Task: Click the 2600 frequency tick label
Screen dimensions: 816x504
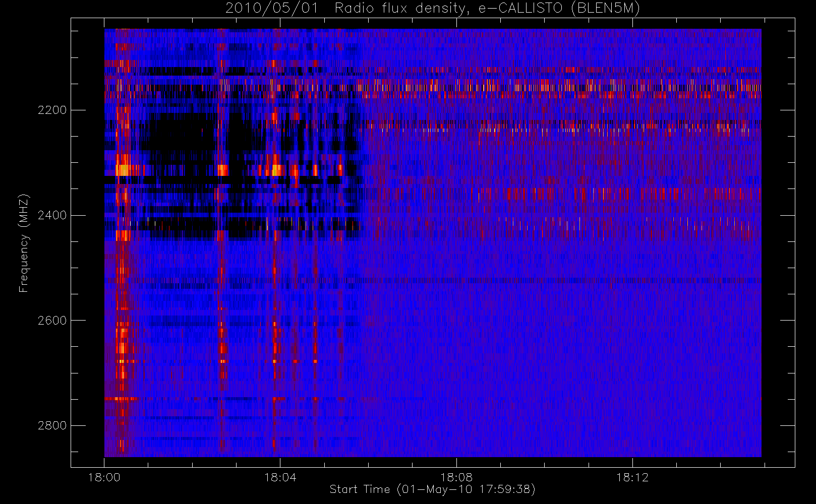Action: (x=52, y=321)
